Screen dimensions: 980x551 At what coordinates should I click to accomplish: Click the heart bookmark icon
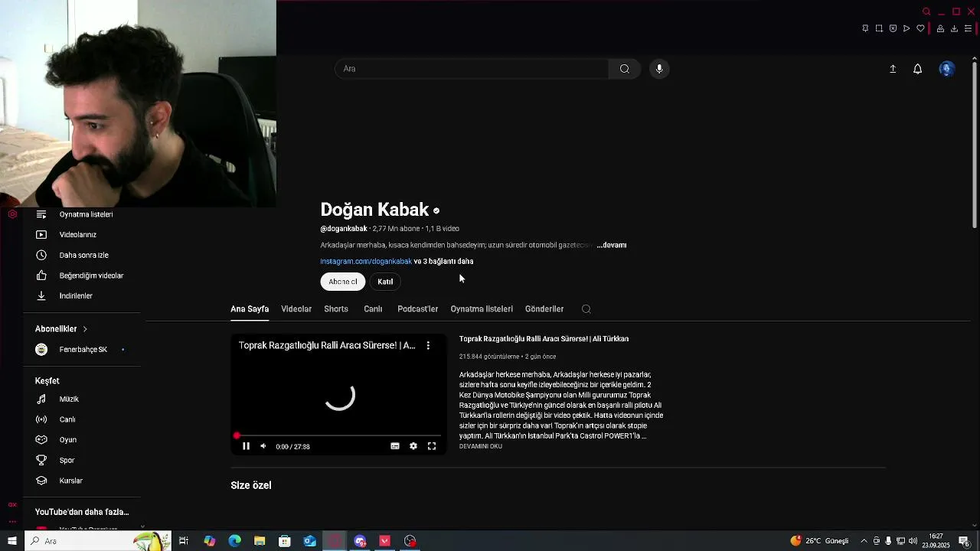click(920, 28)
